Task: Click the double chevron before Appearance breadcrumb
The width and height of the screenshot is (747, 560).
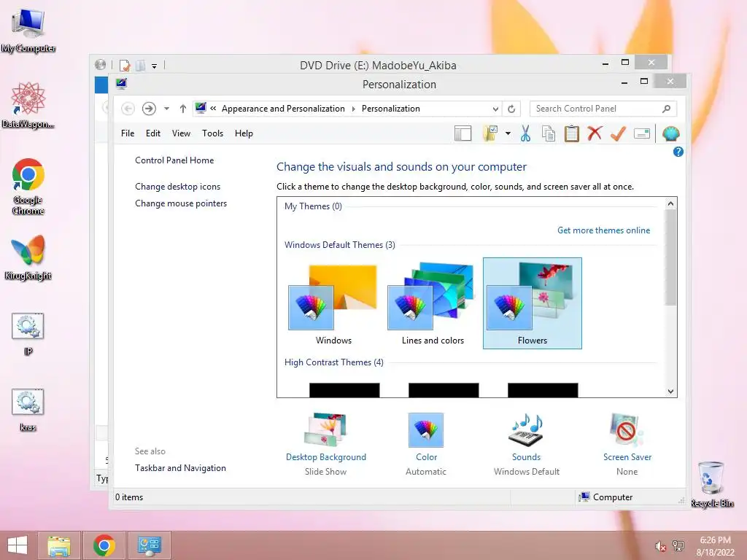Action: click(213, 109)
